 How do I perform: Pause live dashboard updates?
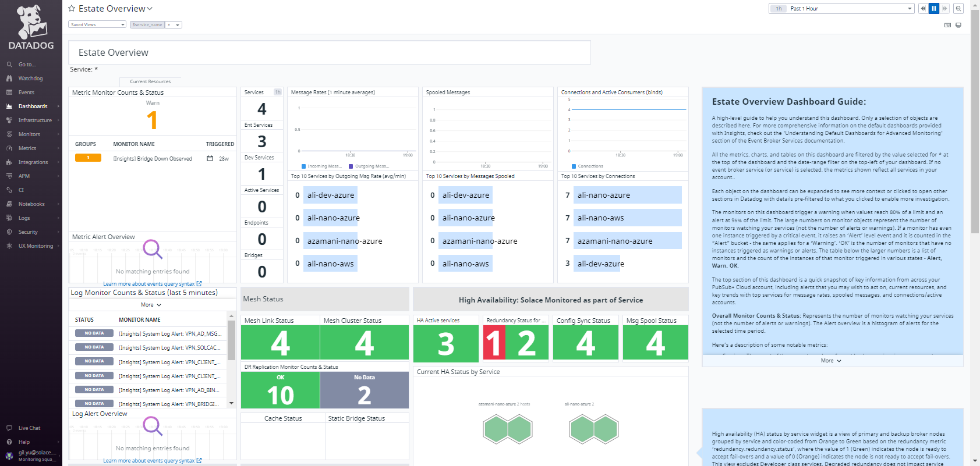coord(934,8)
